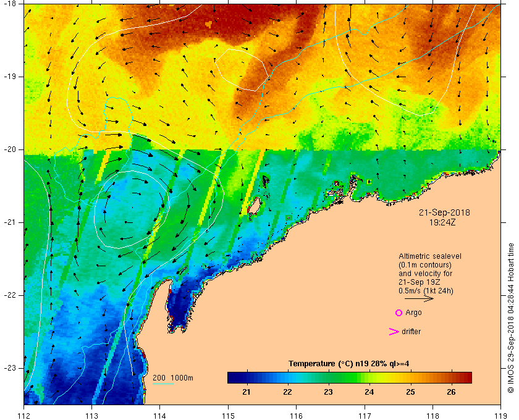This screenshot has width=519, height=420.
Task: Click the colorbar tick label '25'
Action: (410, 392)
